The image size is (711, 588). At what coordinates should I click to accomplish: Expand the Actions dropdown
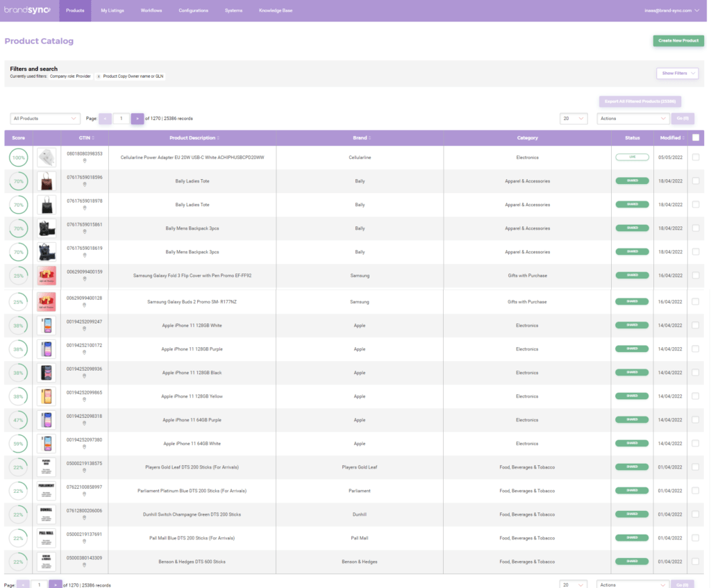(x=632, y=118)
